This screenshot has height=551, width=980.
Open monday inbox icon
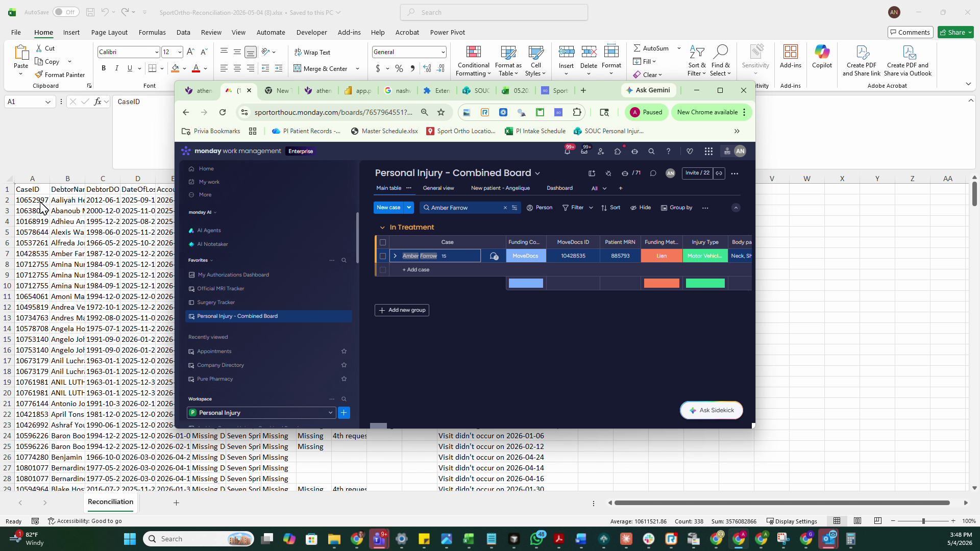[584, 151]
